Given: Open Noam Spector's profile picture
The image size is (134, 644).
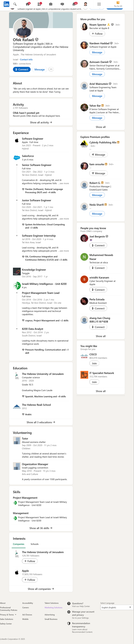Looking at the screenshot, I should click(x=84, y=27).
